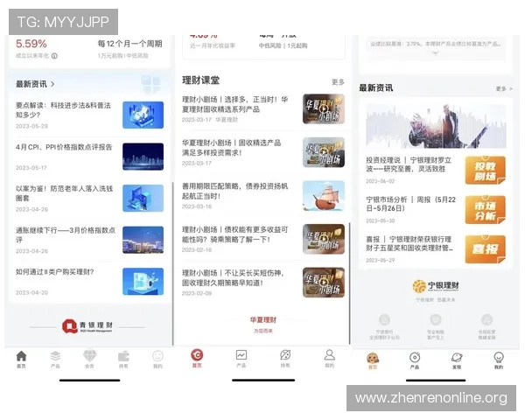
Task: Tap 华夏理财 red footer text
Action: (x=263, y=320)
